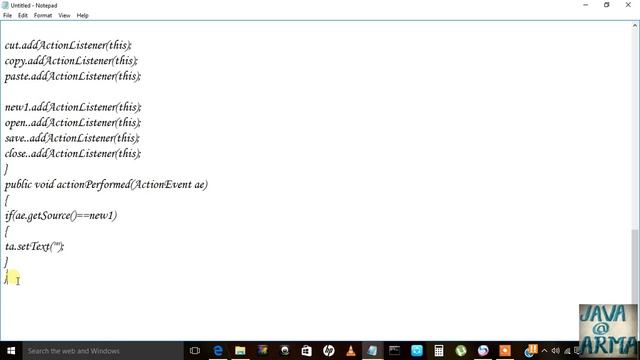Open the HP app on the taskbar
This screenshot has height=360, width=640.
pos(329,351)
